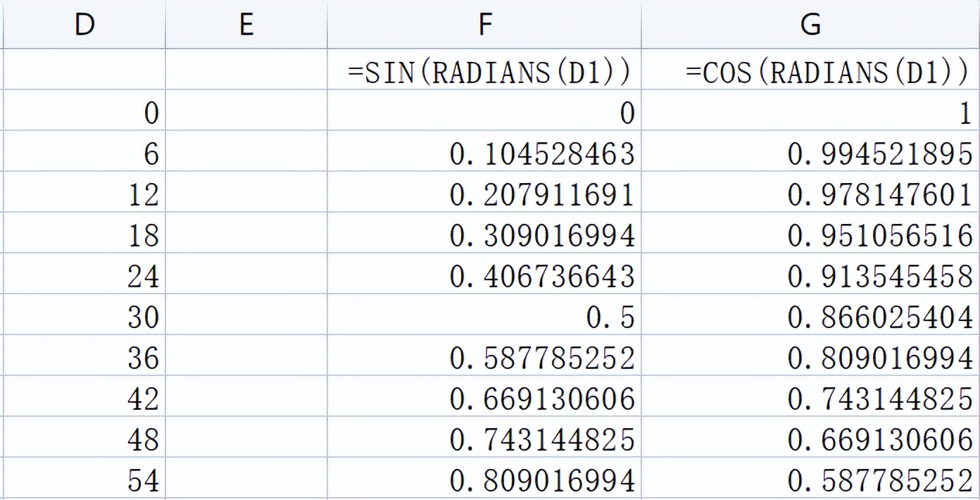This screenshot has height=500, width=980.
Task: Select column G cell showing 1
Action: [x=810, y=110]
